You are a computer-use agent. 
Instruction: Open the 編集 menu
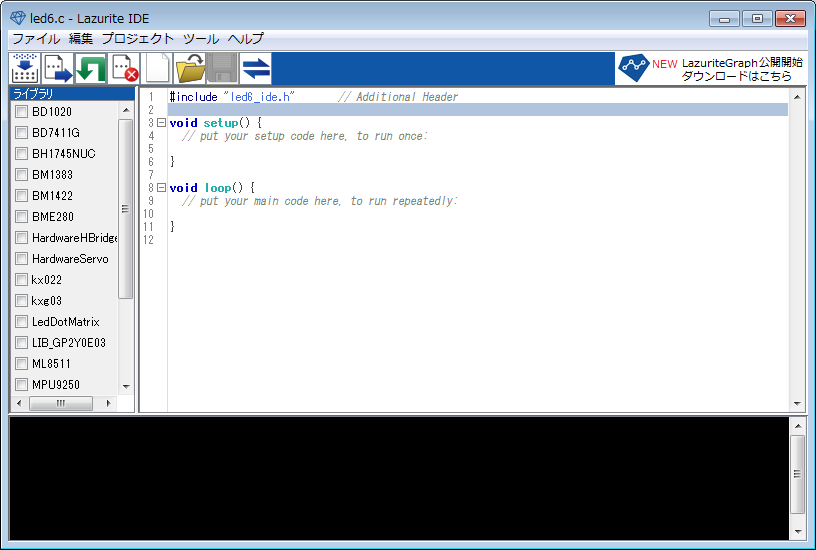coord(81,39)
